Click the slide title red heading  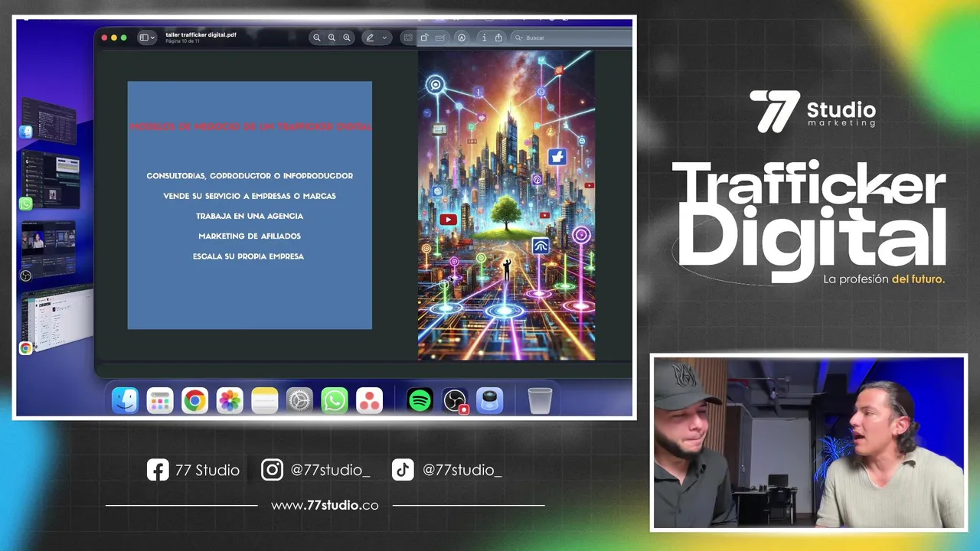[250, 126]
